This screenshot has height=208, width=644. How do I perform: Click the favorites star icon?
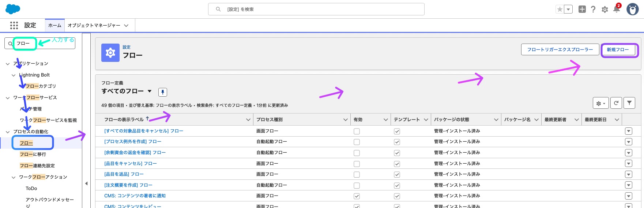tap(560, 10)
